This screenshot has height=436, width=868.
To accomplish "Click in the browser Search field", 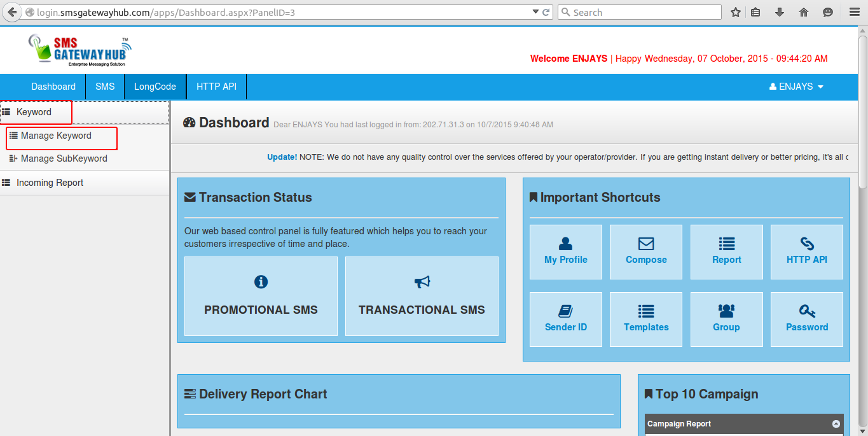I will point(639,12).
